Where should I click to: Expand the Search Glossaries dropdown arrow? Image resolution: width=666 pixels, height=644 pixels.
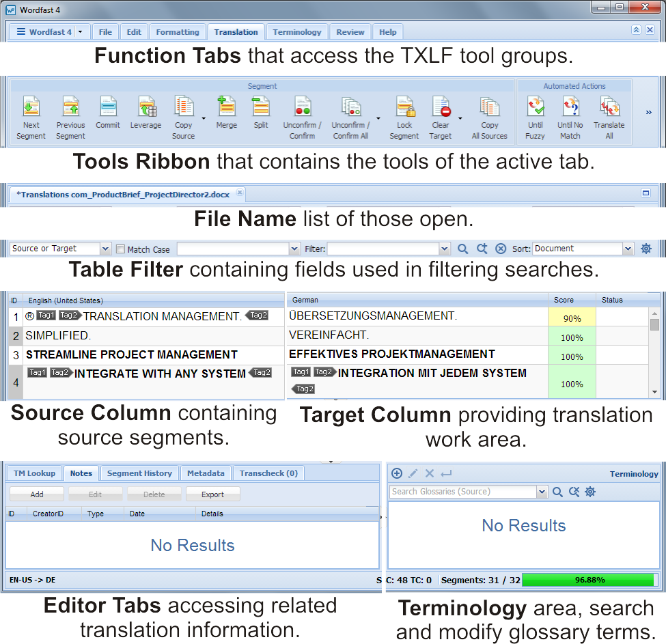tap(542, 492)
